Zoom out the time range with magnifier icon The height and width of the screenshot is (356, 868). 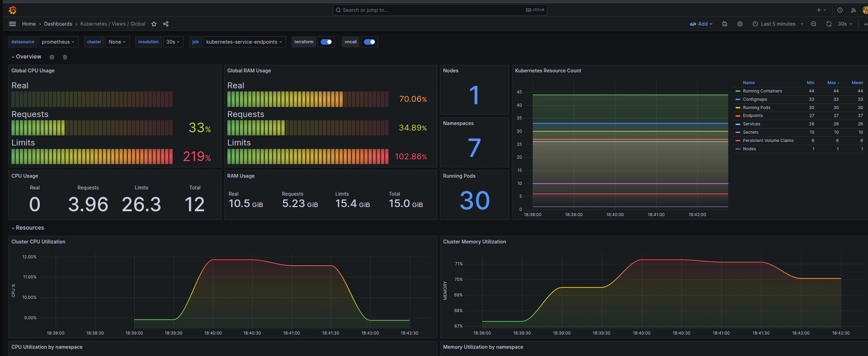click(814, 24)
